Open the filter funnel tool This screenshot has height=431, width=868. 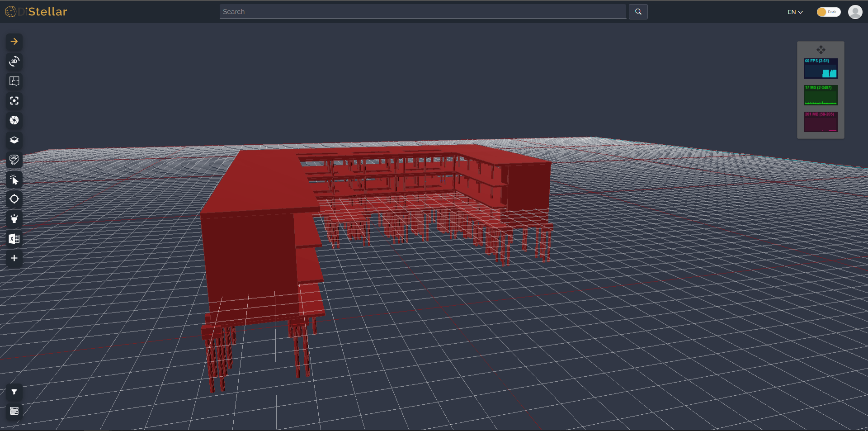tap(14, 392)
